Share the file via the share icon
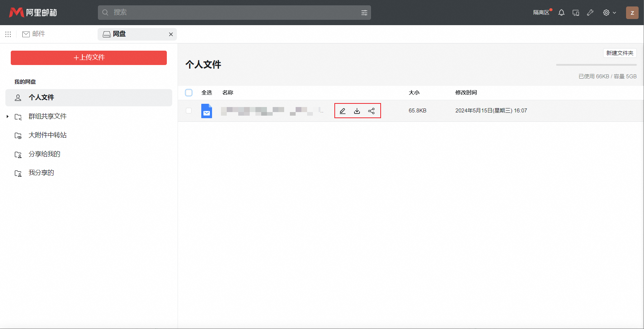This screenshot has width=644, height=329. [x=371, y=111]
